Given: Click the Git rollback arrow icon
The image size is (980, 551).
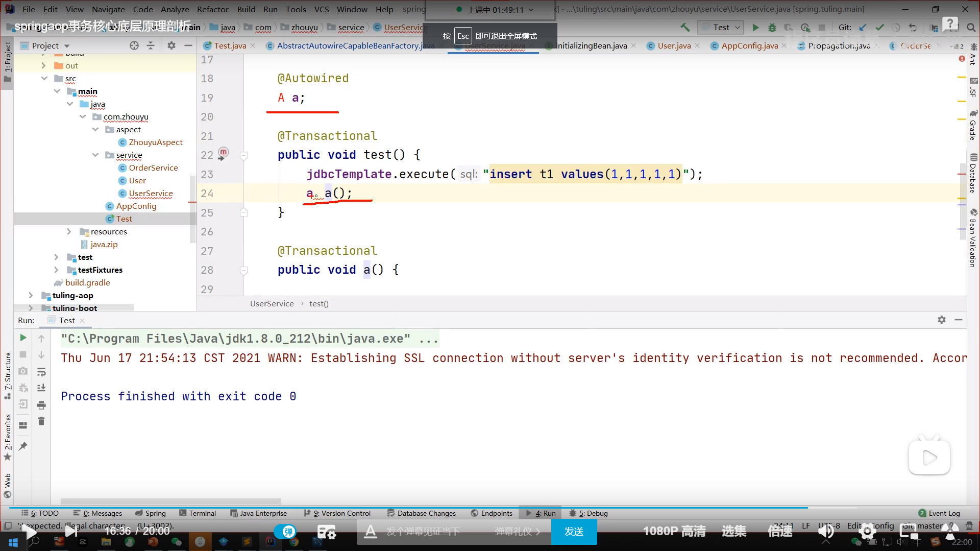Looking at the screenshot, I should [x=913, y=27].
